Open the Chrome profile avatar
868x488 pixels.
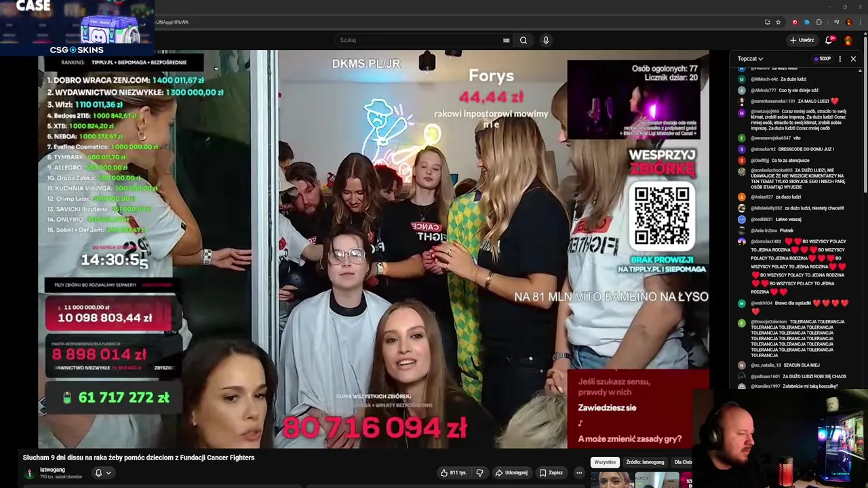[x=848, y=22]
